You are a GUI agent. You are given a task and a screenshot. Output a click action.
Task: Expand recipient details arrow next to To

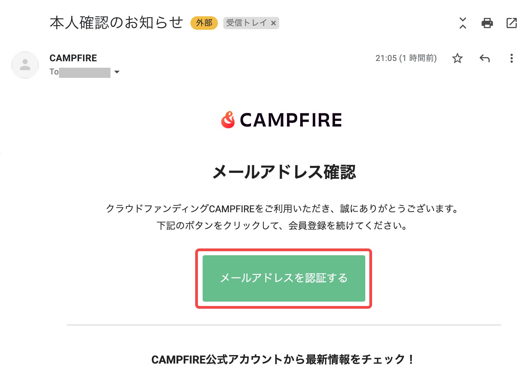pos(117,72)
